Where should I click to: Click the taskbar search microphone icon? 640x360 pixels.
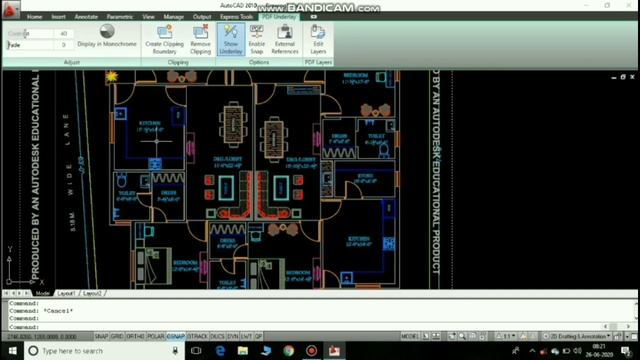tap(175, 351)
